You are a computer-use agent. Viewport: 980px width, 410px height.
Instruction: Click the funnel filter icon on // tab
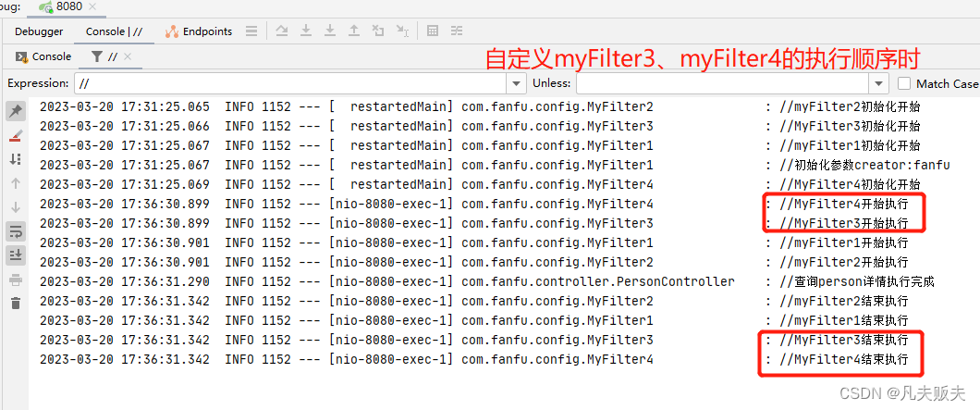click(x=97, y=56)
